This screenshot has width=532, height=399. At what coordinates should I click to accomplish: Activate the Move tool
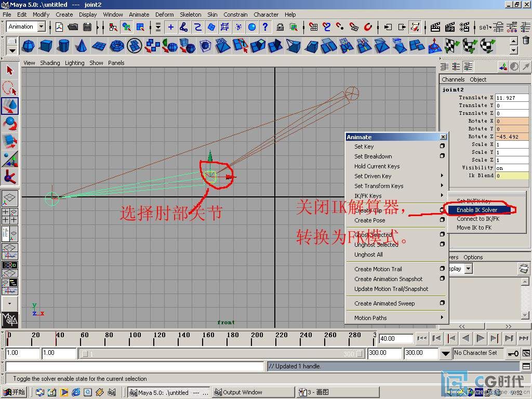click(x=9, y=106)
